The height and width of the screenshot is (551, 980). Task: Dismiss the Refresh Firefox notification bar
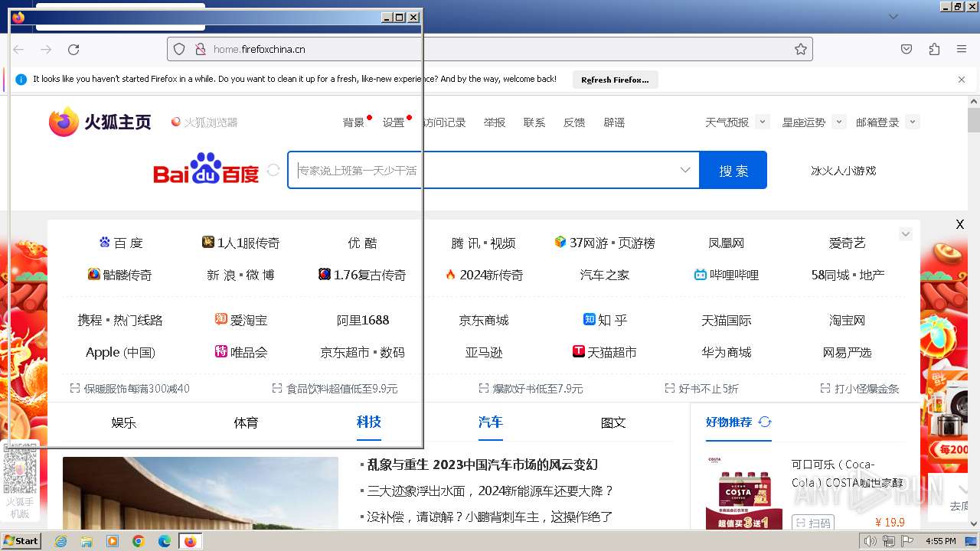pyautogui.click(x=962, y=80)
